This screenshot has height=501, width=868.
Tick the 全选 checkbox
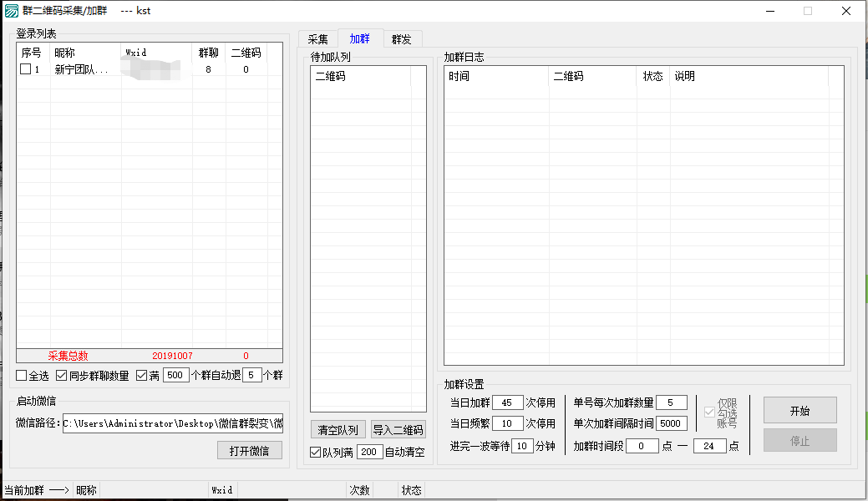22,376
